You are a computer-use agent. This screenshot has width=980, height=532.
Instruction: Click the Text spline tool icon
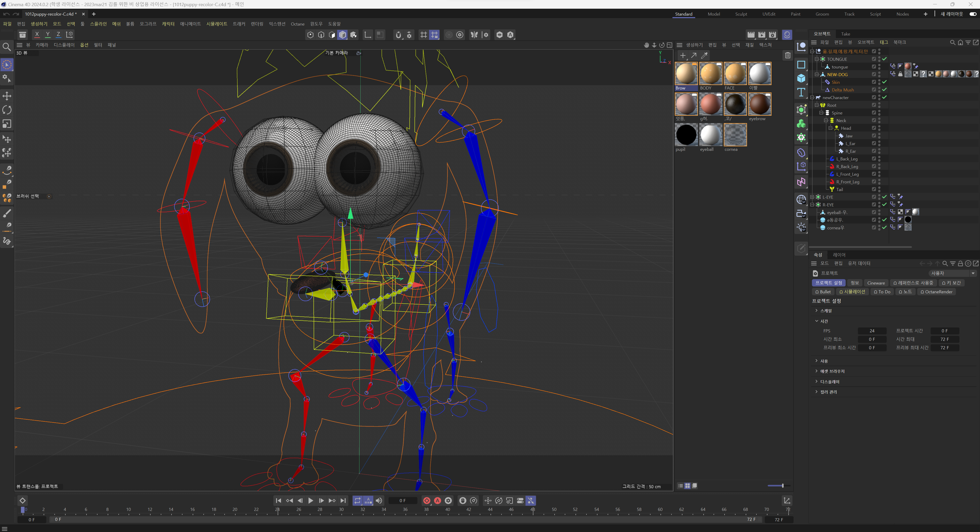coord(801,92)
